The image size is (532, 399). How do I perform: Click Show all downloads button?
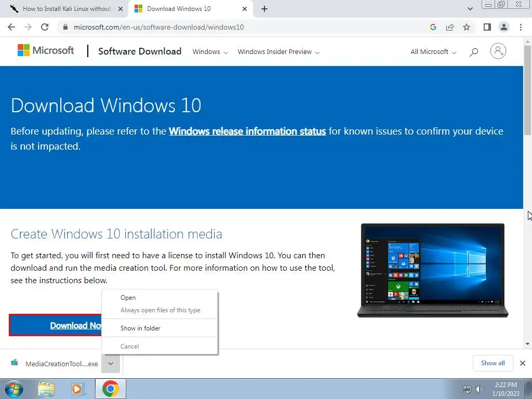point(493,363)
